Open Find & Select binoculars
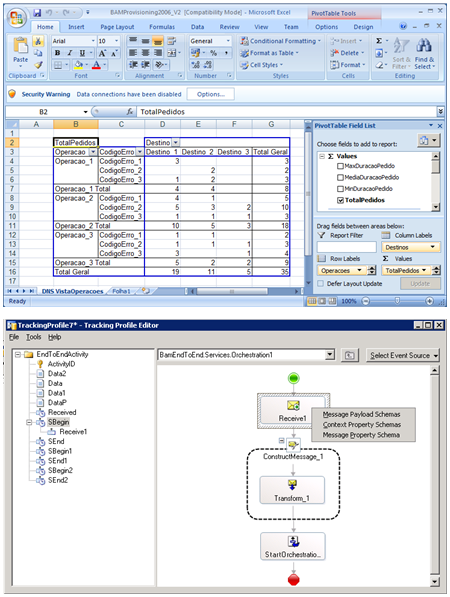Viewport: 450px width, 597px height. coord(424,53)
